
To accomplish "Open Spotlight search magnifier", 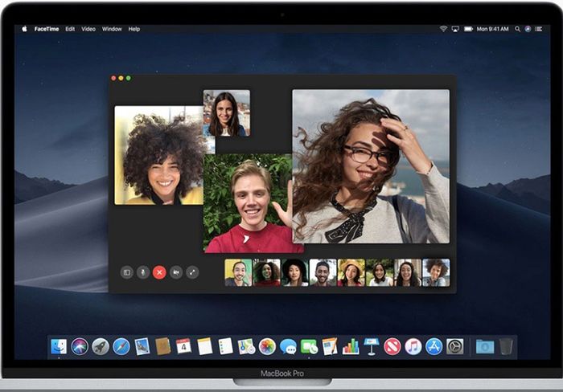I will (x=517, y=29).
